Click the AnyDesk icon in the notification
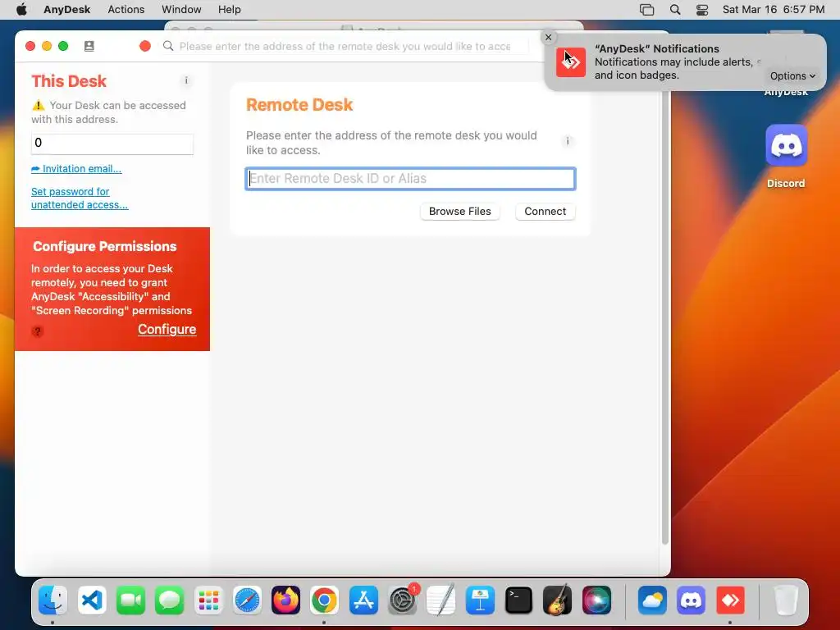The image size is (840, 630). [571, 62]
